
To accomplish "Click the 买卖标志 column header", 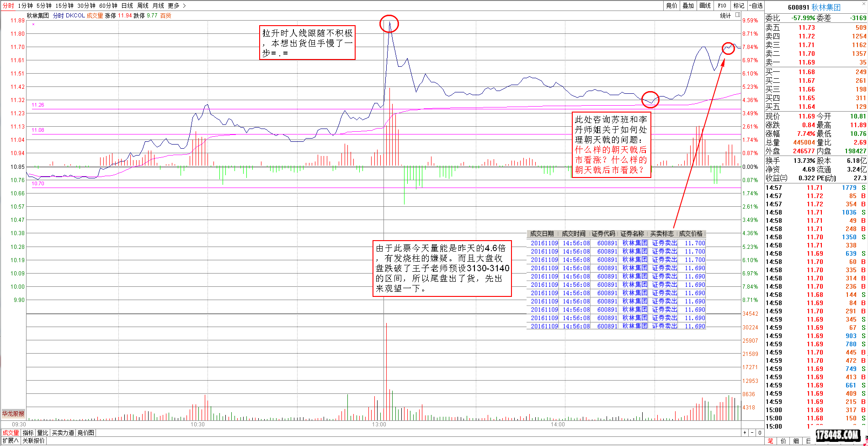I will (x=662, y=234).
